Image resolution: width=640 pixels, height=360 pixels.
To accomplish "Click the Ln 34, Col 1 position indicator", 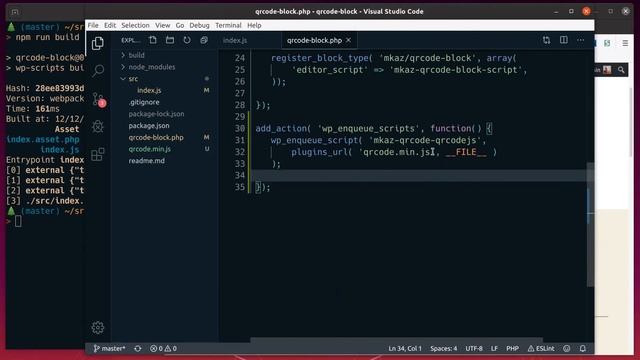I will 405,349.
